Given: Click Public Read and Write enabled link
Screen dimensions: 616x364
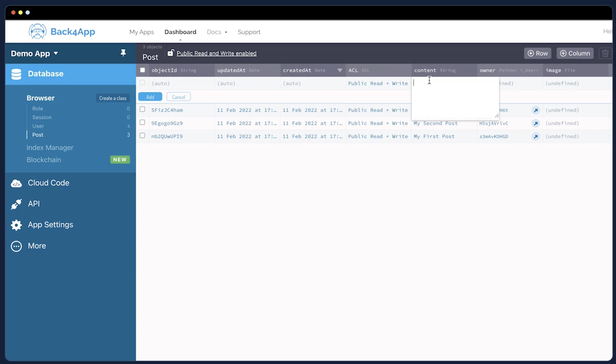Looking at the screenshot, I should 216,53.
